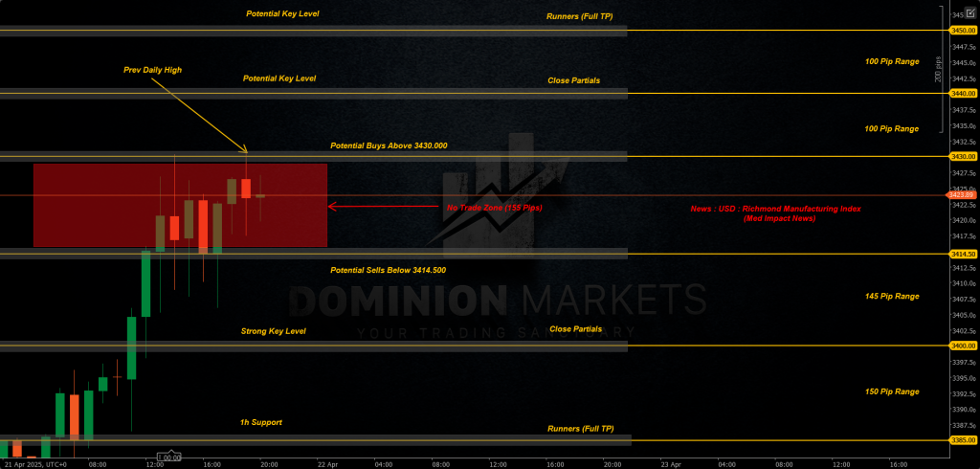The width and height of the screenshot is (980, 469).
Task: Click the 3400.00 price level tag
Action: click(963, 346)
